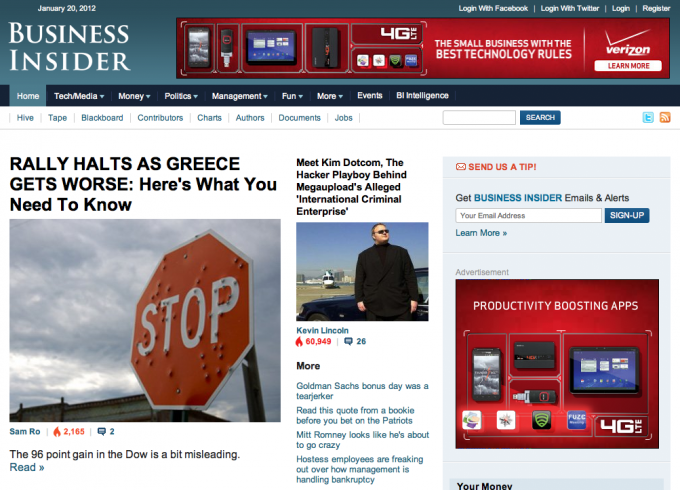Viewport: 680px width, 490px height.
Task: Open the Charts submenu item
Action: [209, 118]
